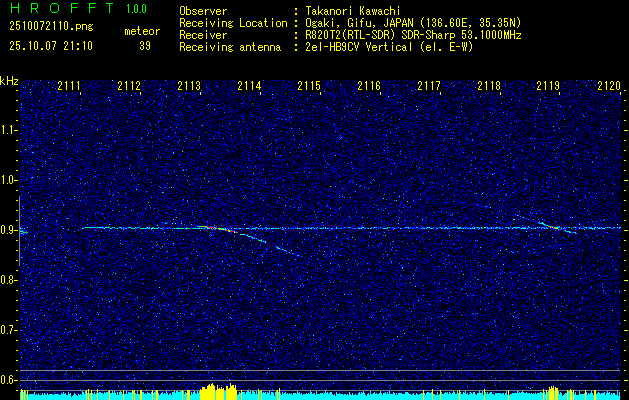Click the yellow signal burst under 2113
The width and height of the screenshot is (629, 400).
click(x=219, y=391)
